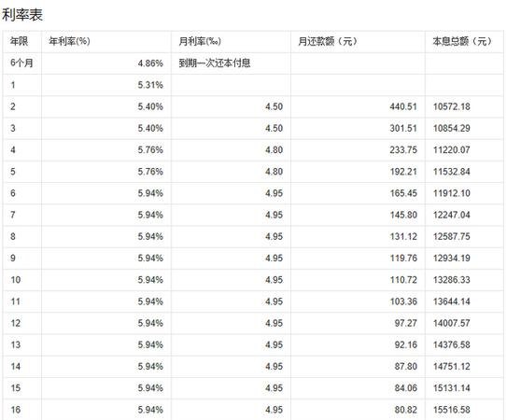Click the 5.31% annual rate cell
This screenshot has height=420, width=507.
150,85
